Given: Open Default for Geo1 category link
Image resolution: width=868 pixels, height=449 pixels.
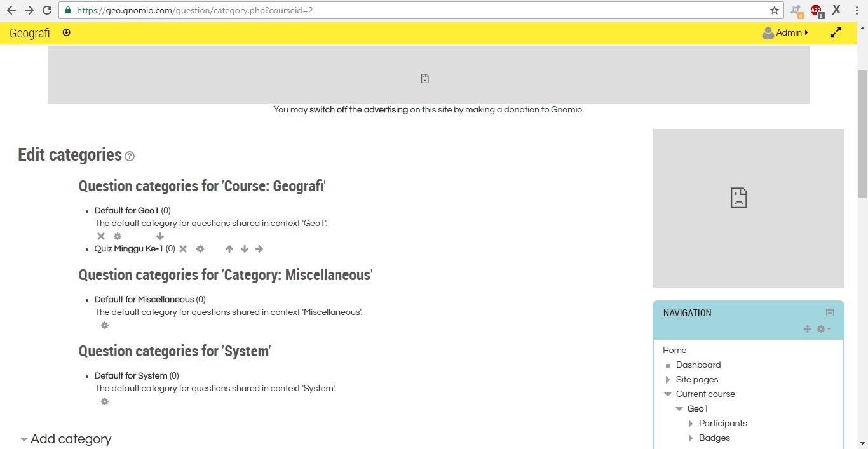Looking at the screenshot, I should pos(126,210).
